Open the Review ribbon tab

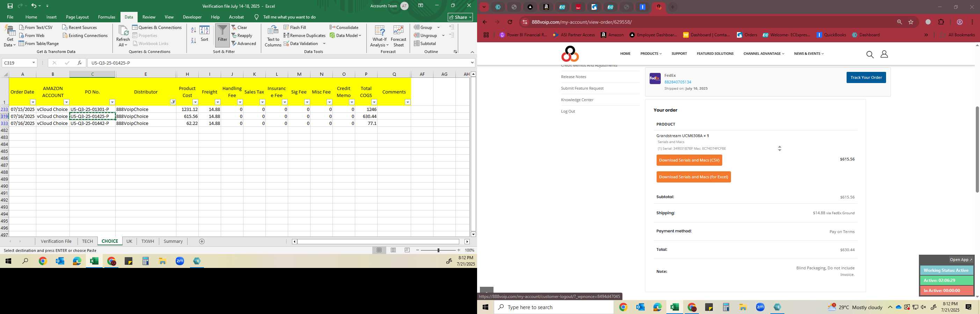click(149, 17)
